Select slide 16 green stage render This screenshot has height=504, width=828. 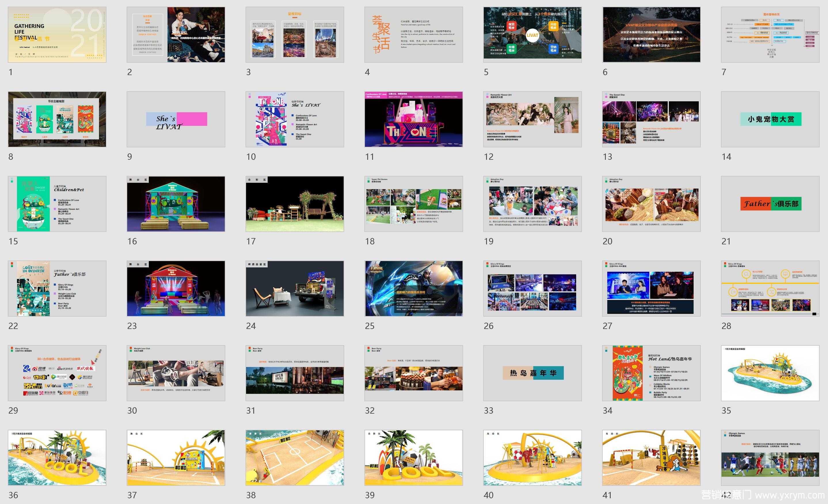coord(176,204)
